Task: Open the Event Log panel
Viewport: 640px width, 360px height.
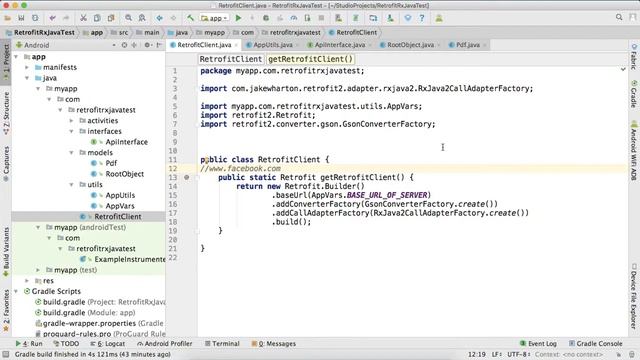Action: tap(538, 344)
